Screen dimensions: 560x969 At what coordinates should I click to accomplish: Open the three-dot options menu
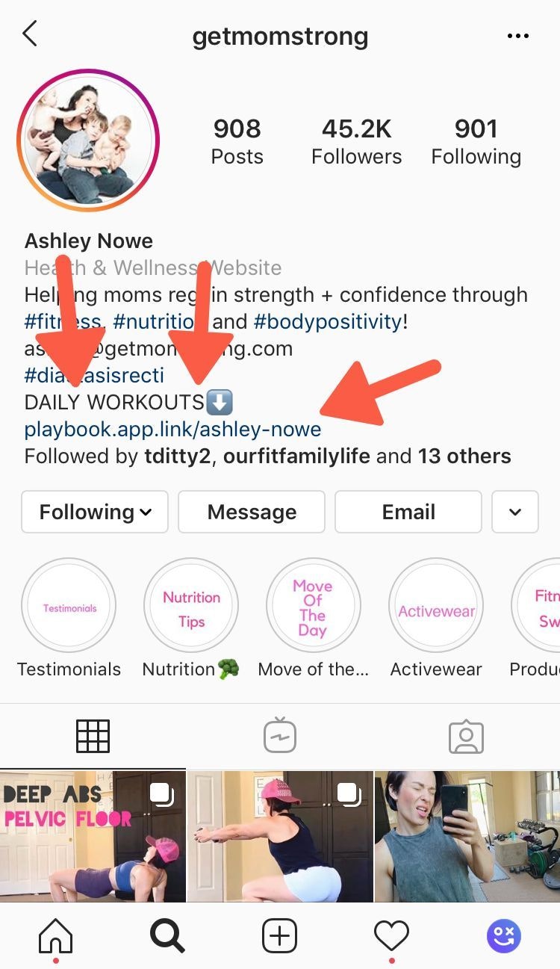click(517, 37)
